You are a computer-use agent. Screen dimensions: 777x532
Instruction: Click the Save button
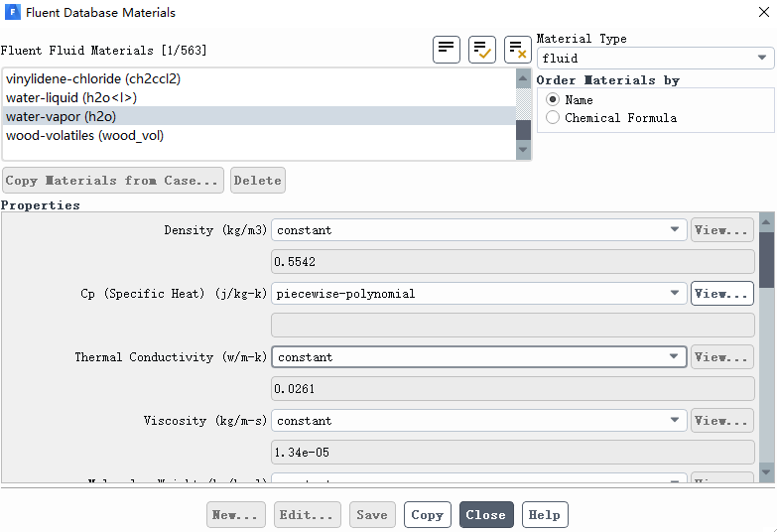[372, 515]
